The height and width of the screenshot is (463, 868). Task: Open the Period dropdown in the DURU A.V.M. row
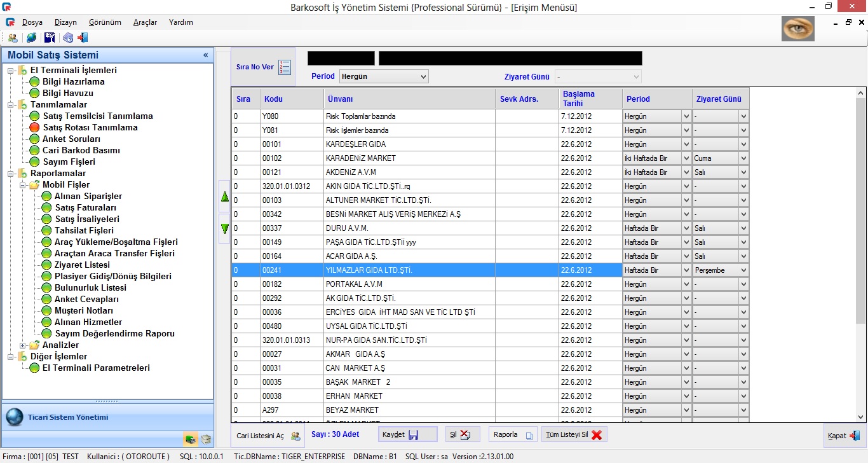(657, 228)
